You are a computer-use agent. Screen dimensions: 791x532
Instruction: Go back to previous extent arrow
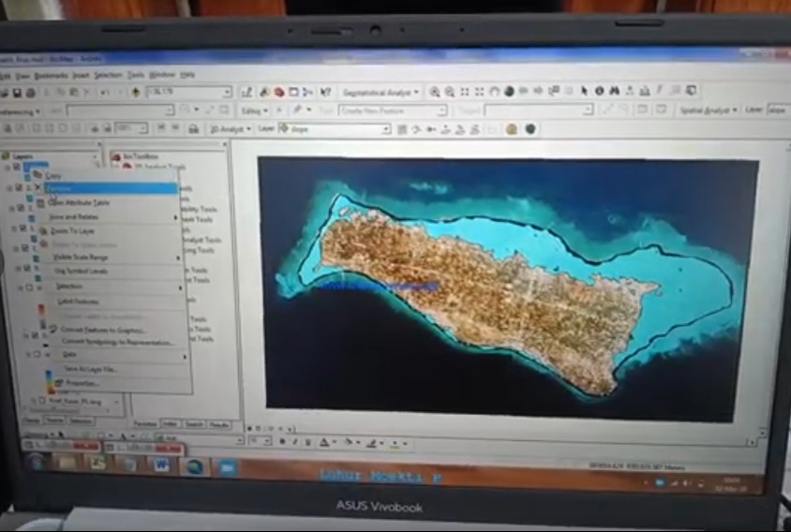pos(524,91)
